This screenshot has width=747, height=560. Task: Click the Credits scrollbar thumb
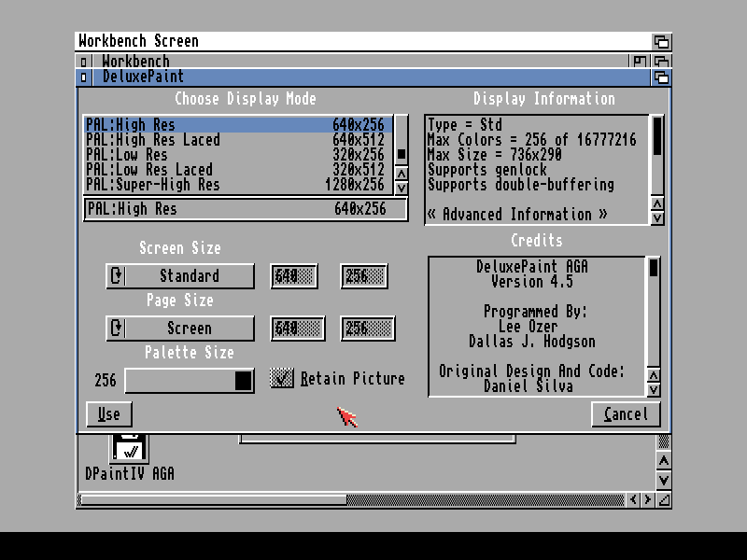[x=653, y=268]
